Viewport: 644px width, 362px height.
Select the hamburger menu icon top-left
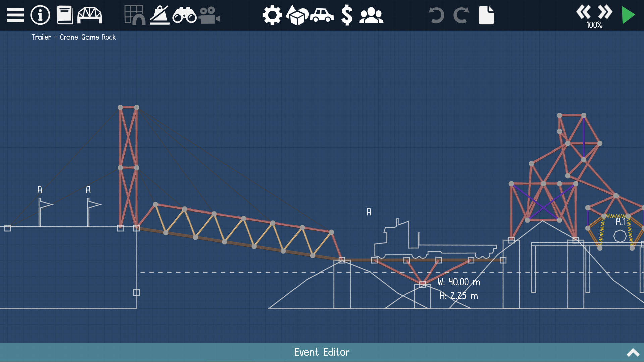pos(15,15)
